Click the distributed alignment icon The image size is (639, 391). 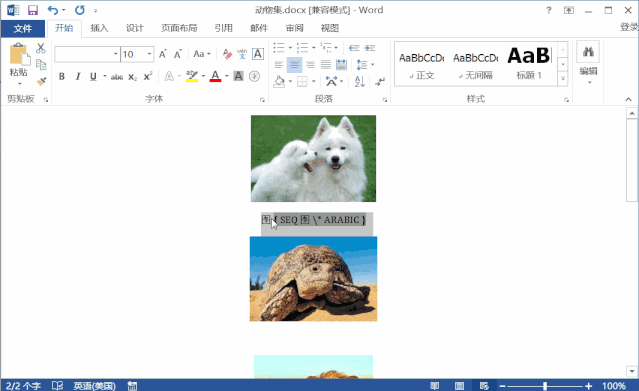pos(341,64)
